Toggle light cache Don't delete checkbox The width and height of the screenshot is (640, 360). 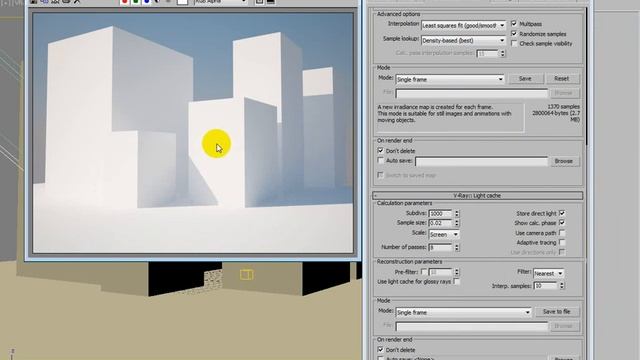point(380,350)
